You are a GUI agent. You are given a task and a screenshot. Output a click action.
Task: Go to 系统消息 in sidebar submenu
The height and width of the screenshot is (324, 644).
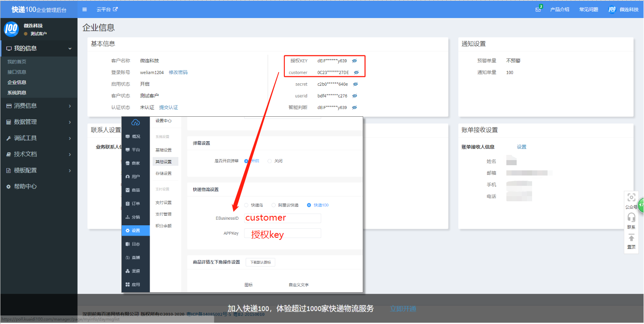[x=17, y=93]
